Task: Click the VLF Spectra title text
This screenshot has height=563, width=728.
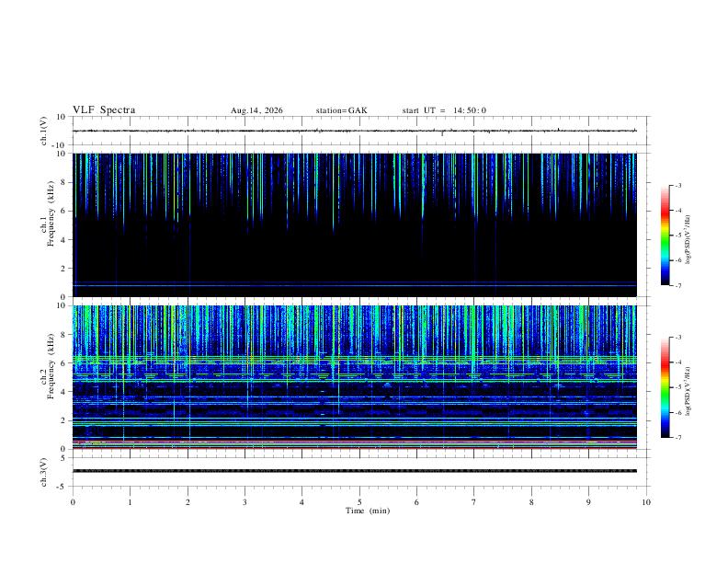Action: [x=104, y=110]
